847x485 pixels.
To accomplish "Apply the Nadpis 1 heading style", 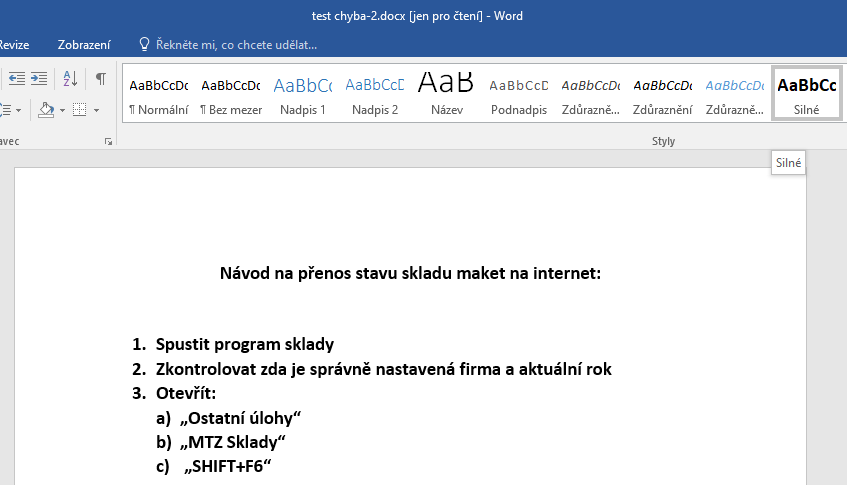I will (303, 95).
